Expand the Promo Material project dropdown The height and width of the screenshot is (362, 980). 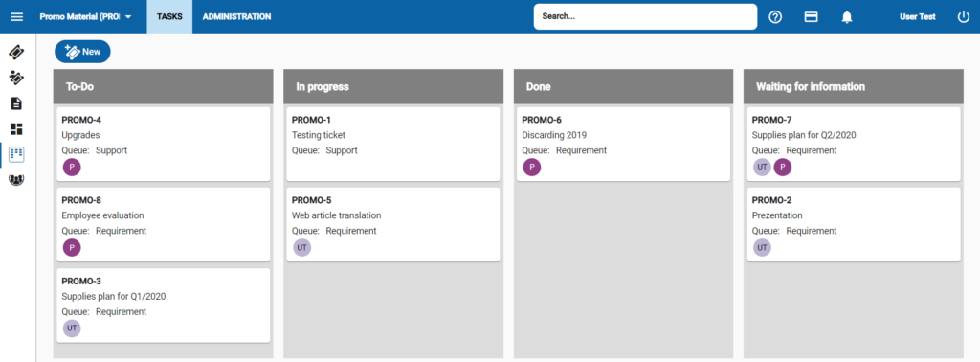[85, 17]
